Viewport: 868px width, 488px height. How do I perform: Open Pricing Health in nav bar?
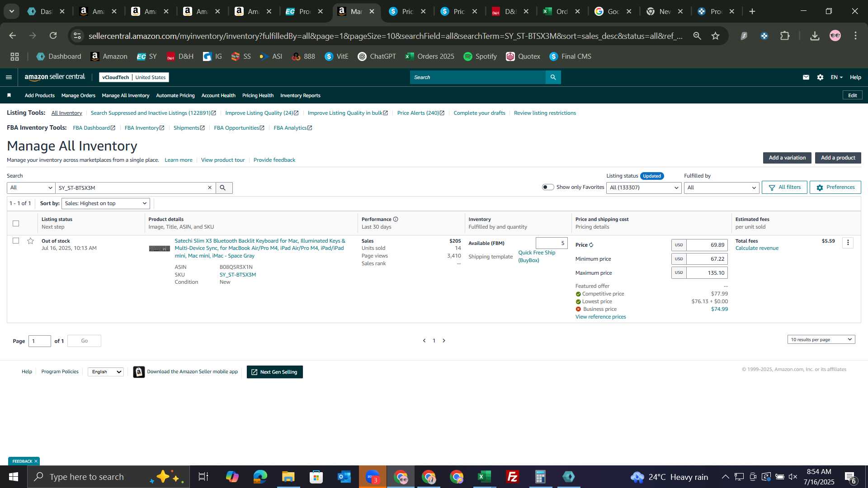(x=258, y=95)
